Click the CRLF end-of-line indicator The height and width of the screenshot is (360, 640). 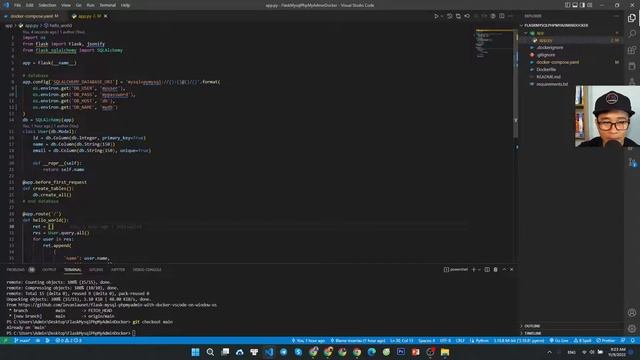tap(460, 340)
